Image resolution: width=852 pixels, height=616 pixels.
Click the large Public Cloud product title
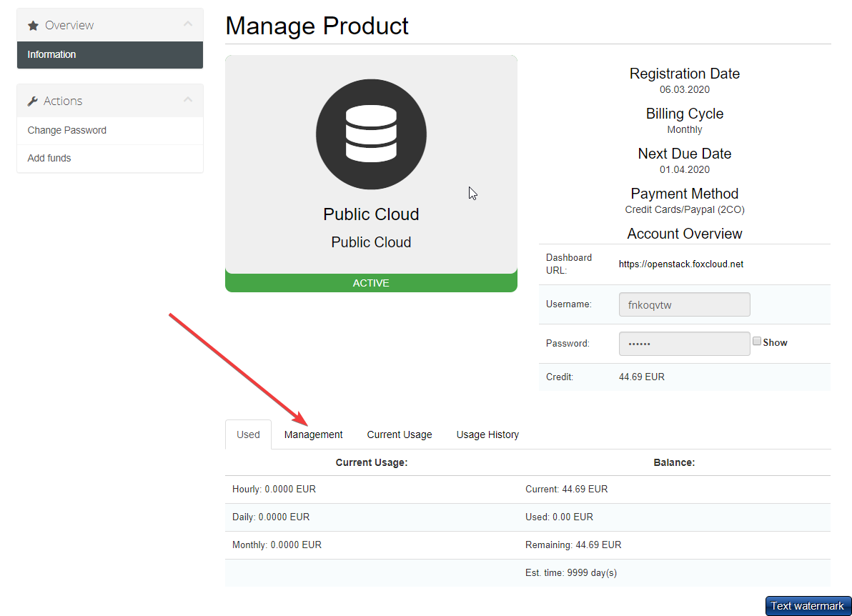click(x=371, y=214)
